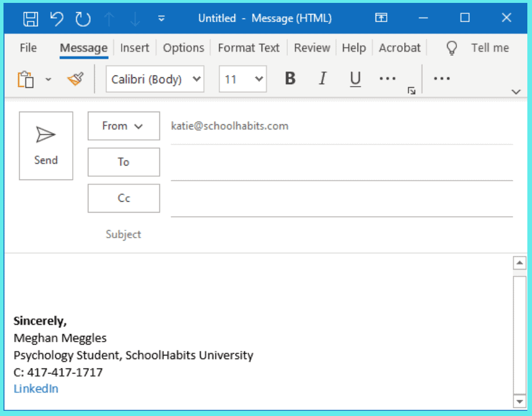Toggle Bold formatting
The width and height of the screenshot is (532, 416).
tap(290, 78)
